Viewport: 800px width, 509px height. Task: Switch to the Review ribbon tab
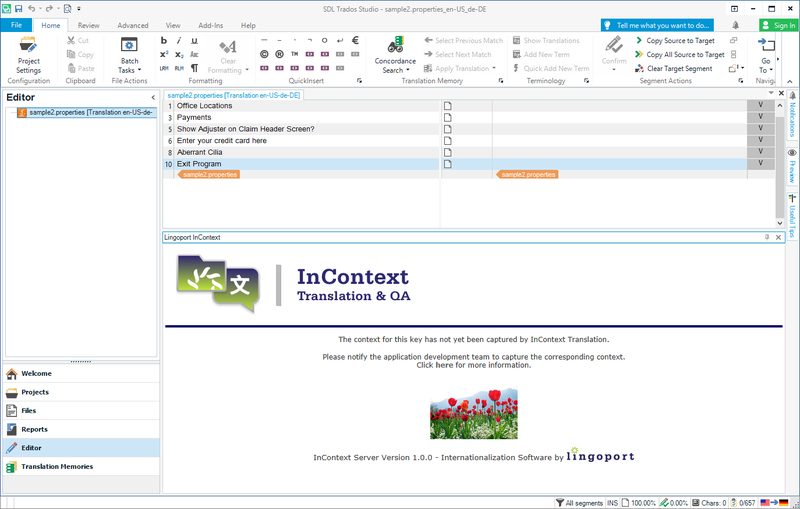pyautogui.click(x=88, y=25)
